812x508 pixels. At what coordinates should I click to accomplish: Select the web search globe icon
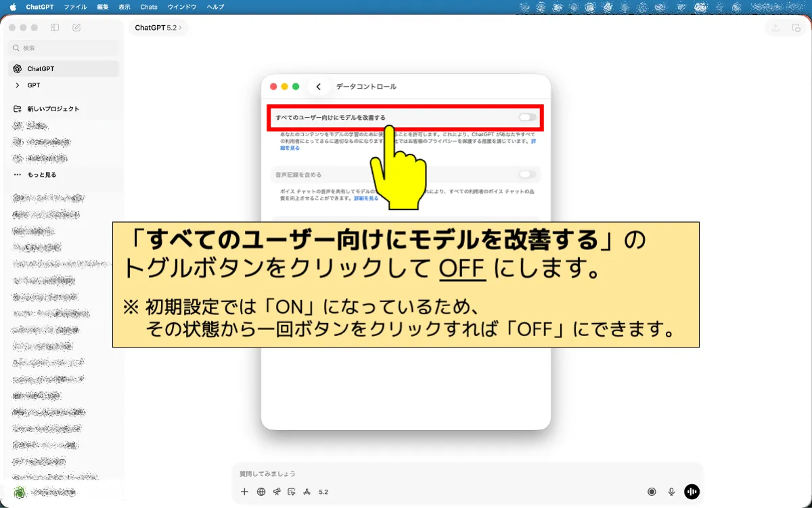261,491
